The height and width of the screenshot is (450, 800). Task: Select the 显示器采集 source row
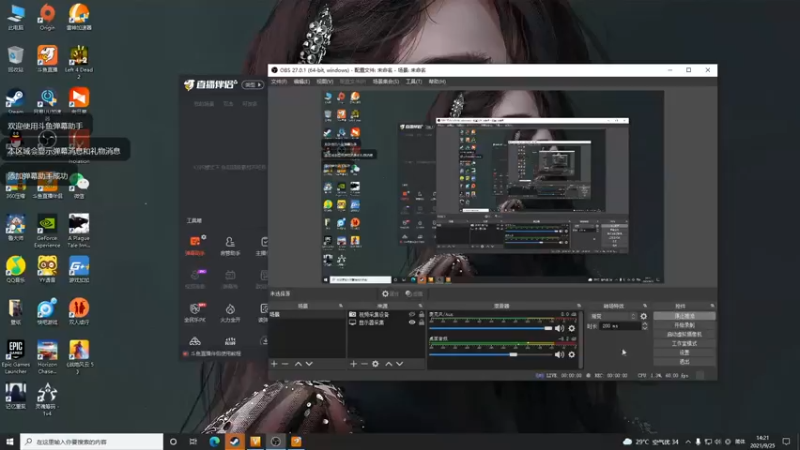386,322
